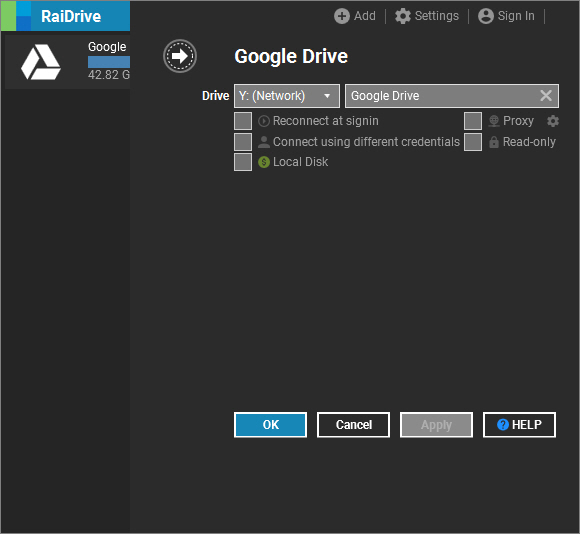This screenshot has height=534, width=580.
Task: Click the circular connect arrow icon
Action: 180,56
